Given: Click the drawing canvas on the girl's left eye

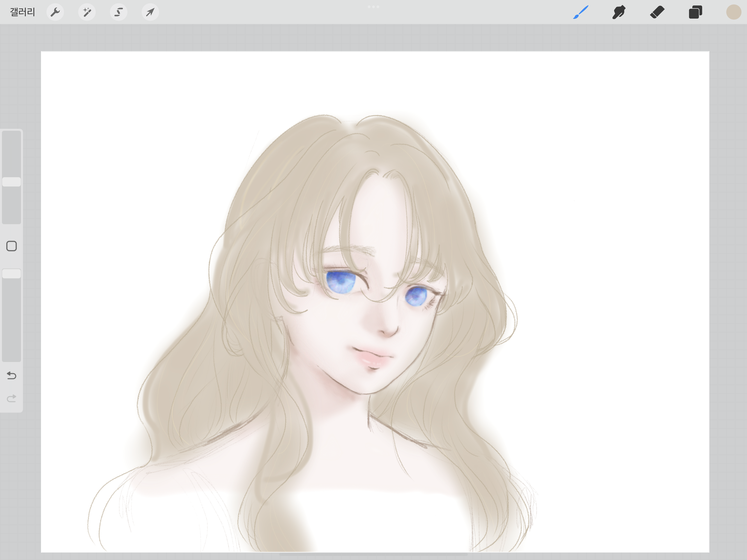Looking at the screenshot, I should click(x=416, y=296).
